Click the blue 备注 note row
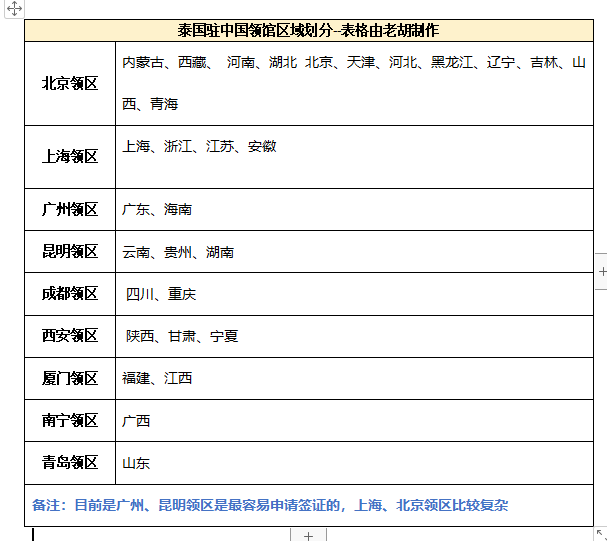The image size is (607, 541). [309, 505]
